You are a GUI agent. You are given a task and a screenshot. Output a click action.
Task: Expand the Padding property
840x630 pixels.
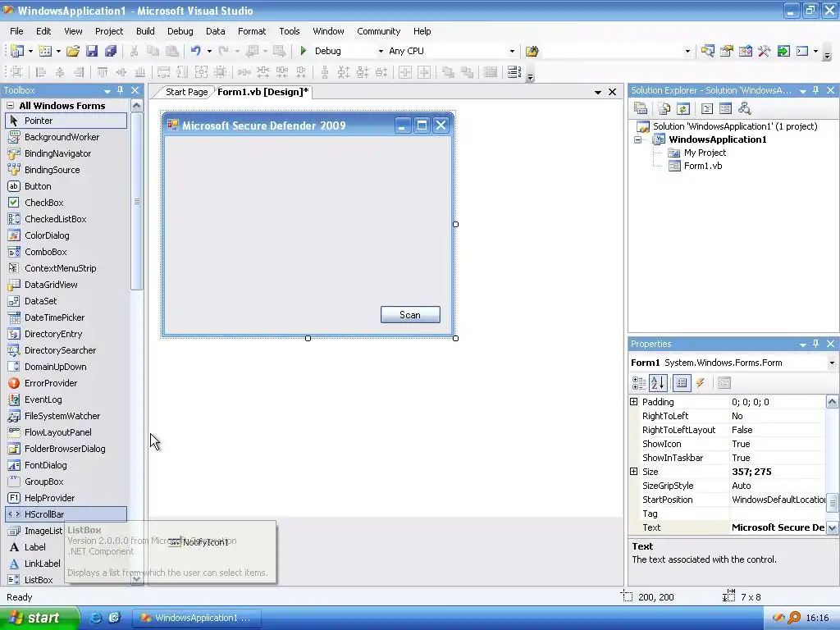tap(634, 402)
